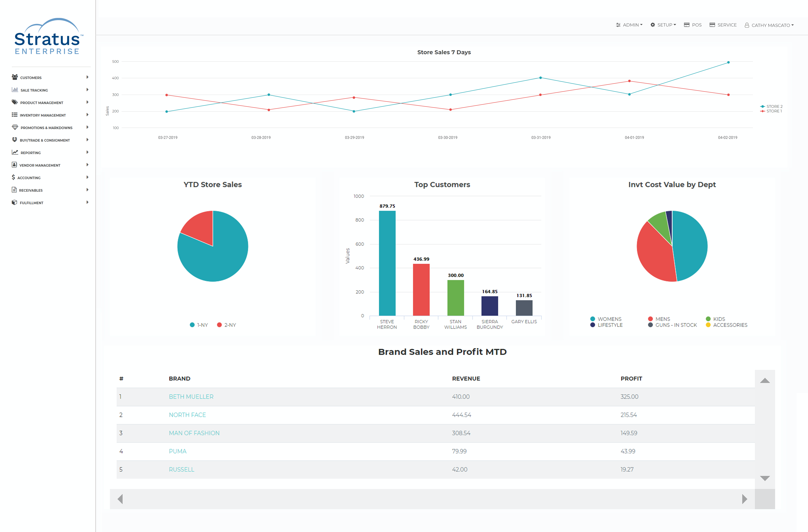The height and width of the screenshot is (532, 808).
Task: Expand the Inventory Management submenu arrow
Action: coord(87,115)
